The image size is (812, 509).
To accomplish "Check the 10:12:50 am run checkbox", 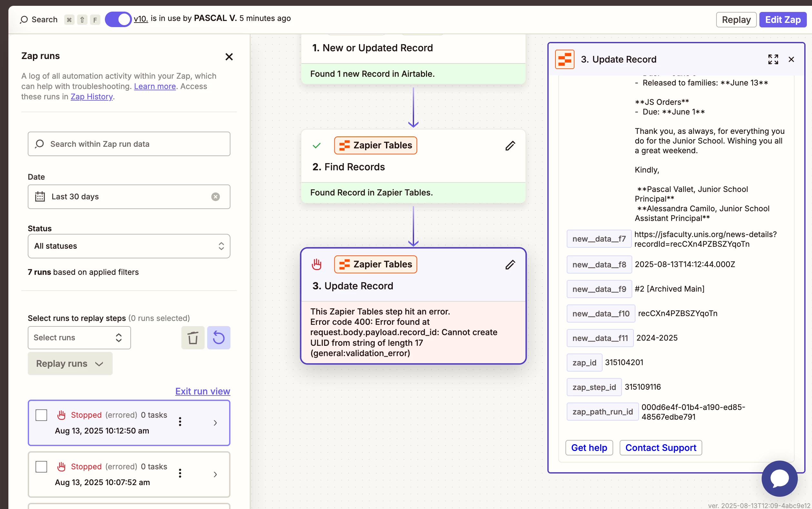I will (41, 415).
